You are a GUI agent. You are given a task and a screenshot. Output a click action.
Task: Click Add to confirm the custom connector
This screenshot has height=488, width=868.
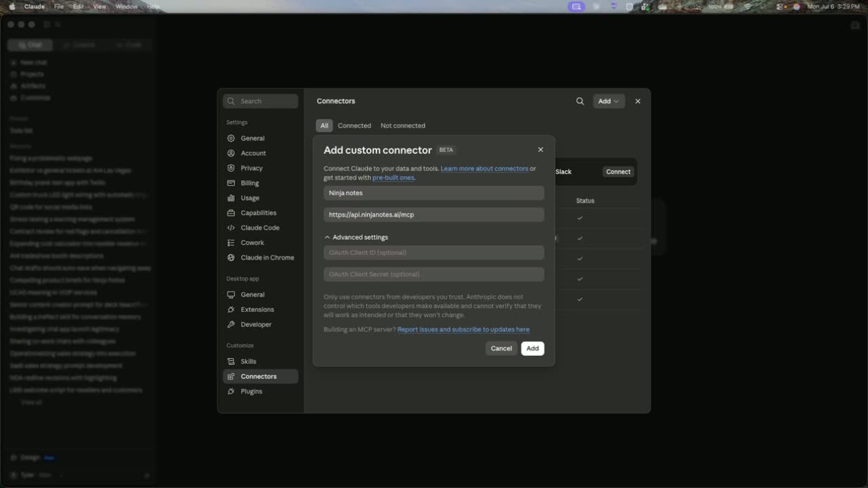(532, 348)
